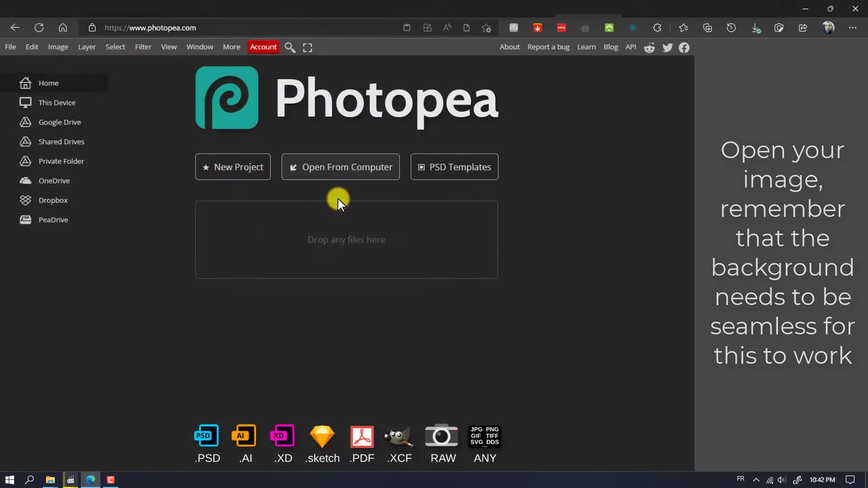Toggle fullscreen with the Photopea fullscreen icon
868x488 pixels.
(307, 47)
